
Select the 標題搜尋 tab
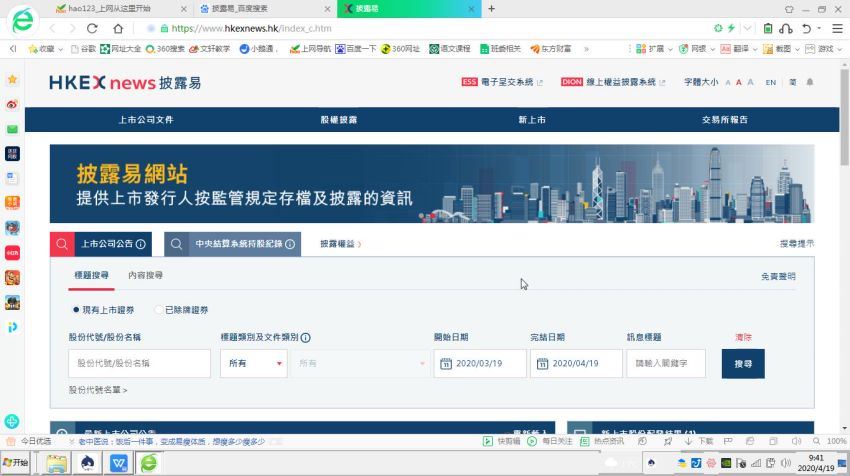pos(91,275)
